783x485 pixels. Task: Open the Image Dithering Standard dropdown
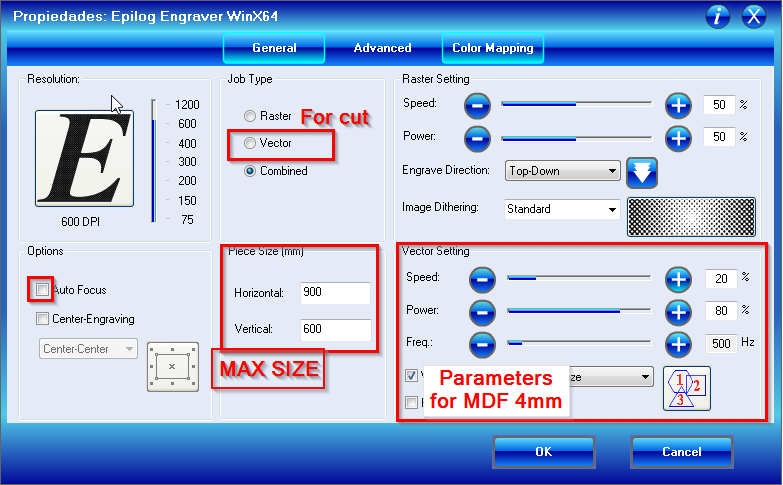click(x=562, y=209)
